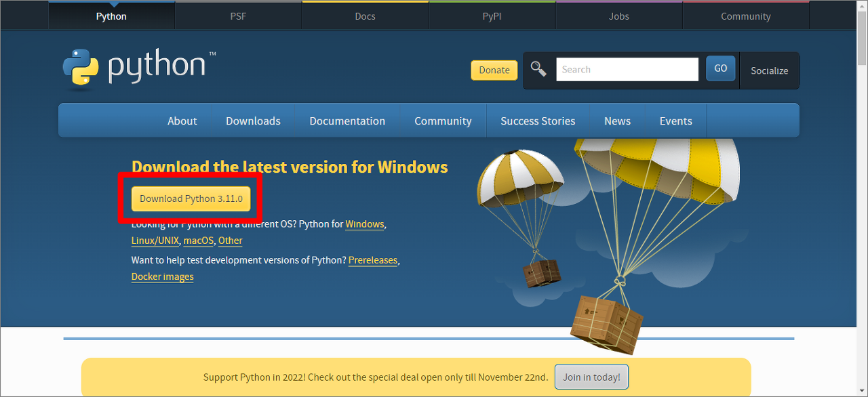868x397 pixels.
Task: Follow the Linux/UNIX link
Action: 155,241
